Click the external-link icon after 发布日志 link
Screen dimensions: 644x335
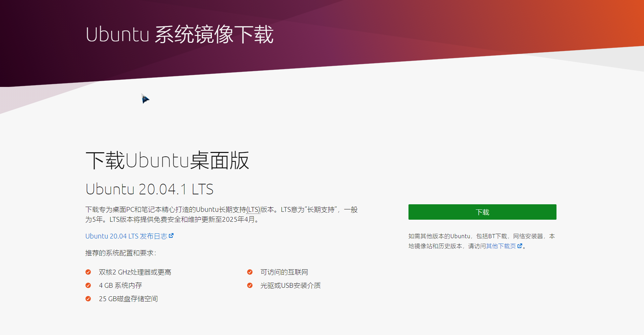click(x=172, y=236)
